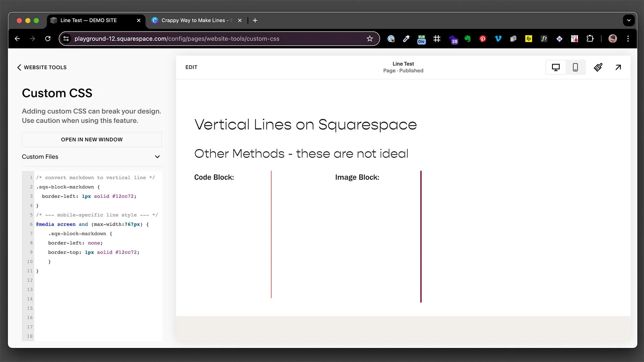Click Open in New Window button
Viewport: 644px width, 362px height.
pos(92,139)
